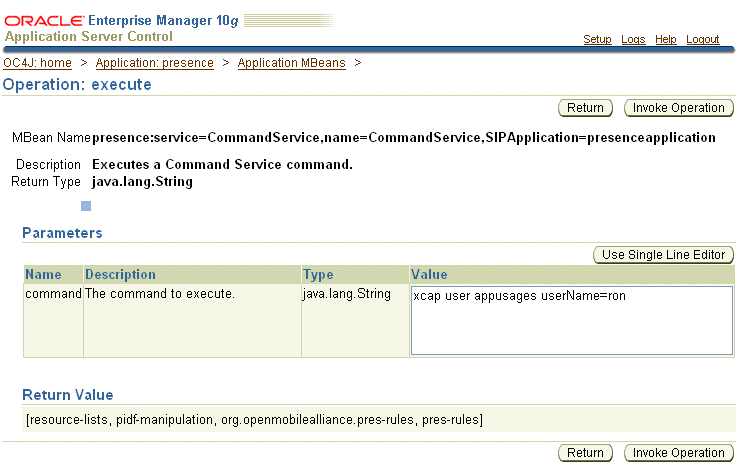The height and width of the screenshot is (471, 743).
Task: Click the small blue square icon
Action: pyautogui.click(x=86, y=206)
